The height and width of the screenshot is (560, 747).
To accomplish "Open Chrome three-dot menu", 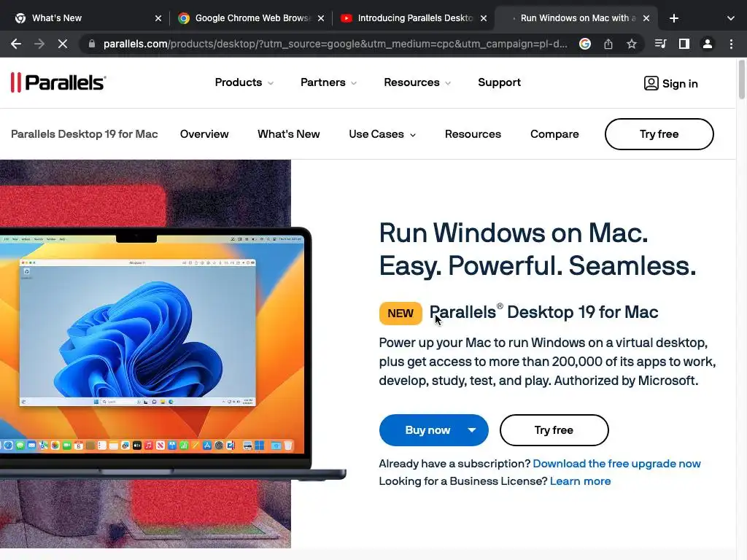I will [x=731, y=44].
